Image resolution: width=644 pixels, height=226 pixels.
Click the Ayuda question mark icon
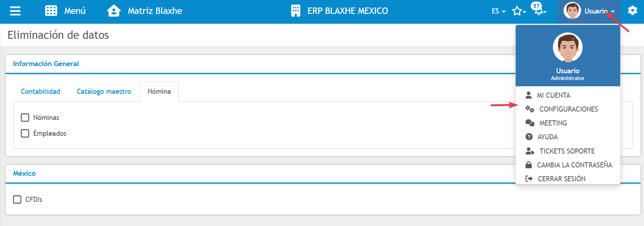(x=529, y=137)
